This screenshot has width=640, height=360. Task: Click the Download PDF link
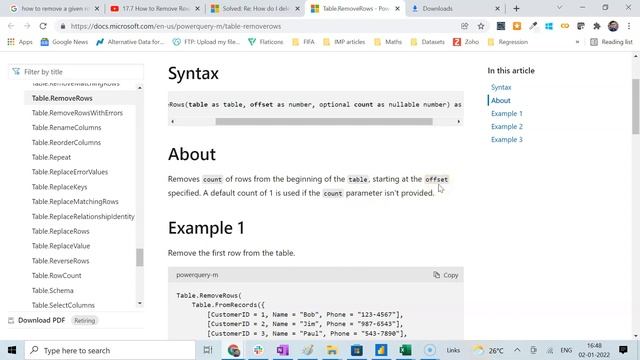(41, 320)
